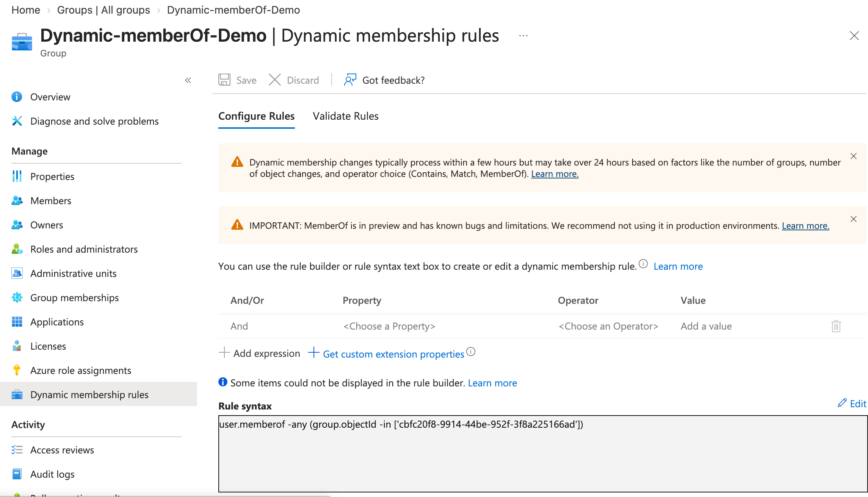Viewport: 868px width, 497px height.
Task: Click info icon next to custom extension properties
Action: pos(471,352)
